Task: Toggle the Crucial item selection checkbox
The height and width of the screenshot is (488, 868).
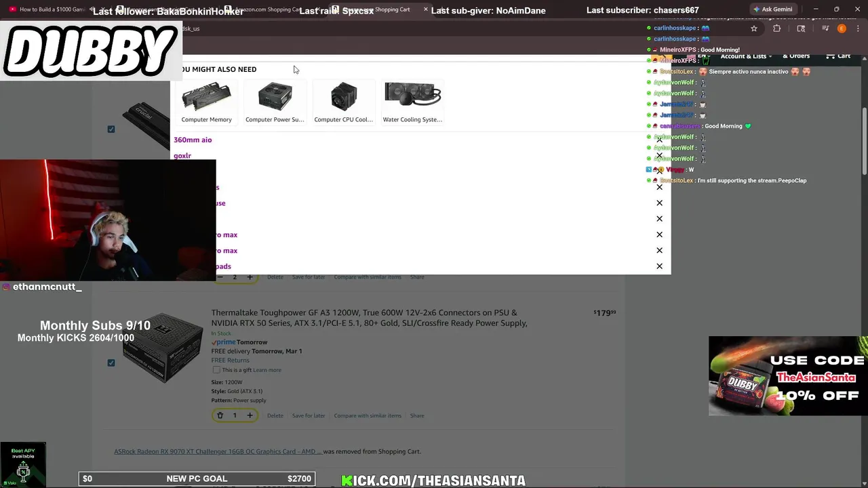Action: click(x=111, y=129)
